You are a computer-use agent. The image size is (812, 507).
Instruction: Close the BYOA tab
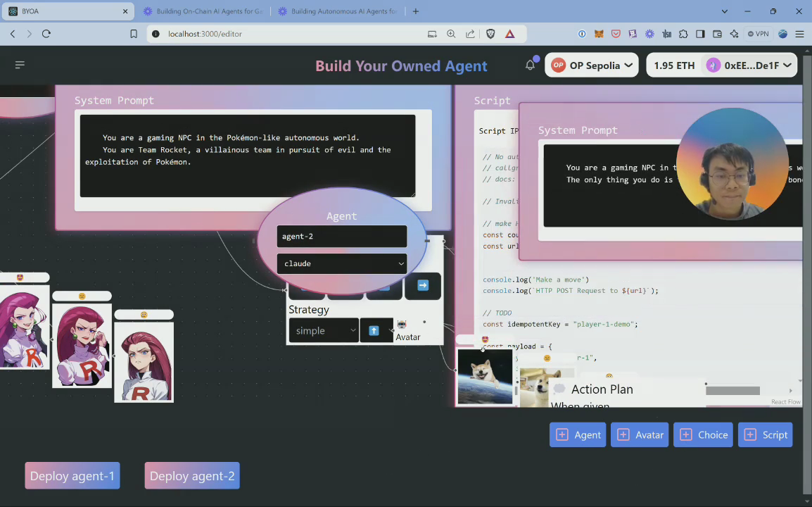pos(125,11)
